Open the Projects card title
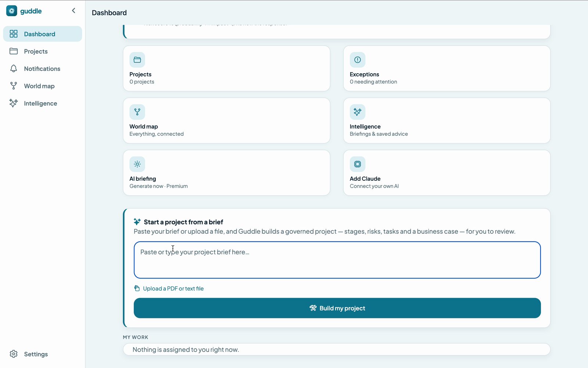Screen dimensions: 588x368 click(x=140, y=74)
